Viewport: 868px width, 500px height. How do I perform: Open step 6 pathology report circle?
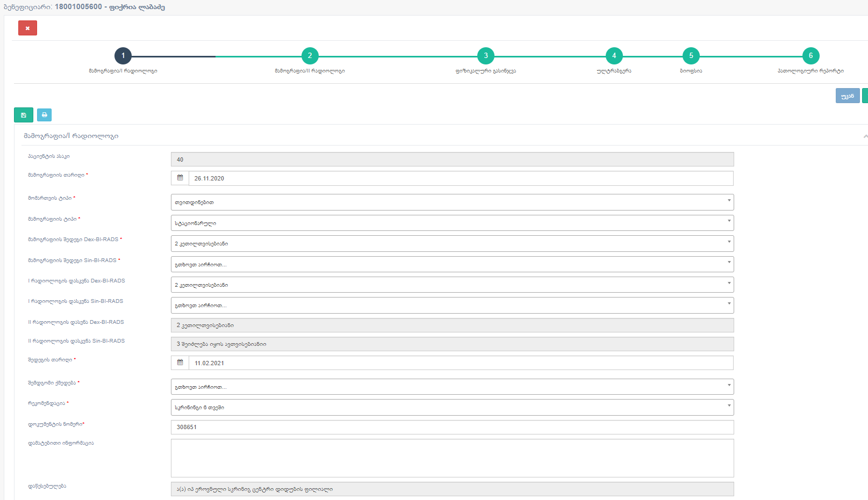[x=810, y=56]
